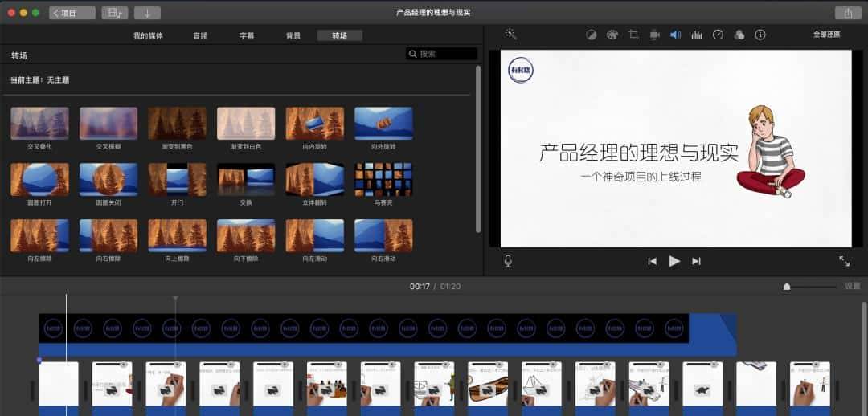Toggle the media library filmstrip-music button
The image size is (868, 416).
(115, 13)
